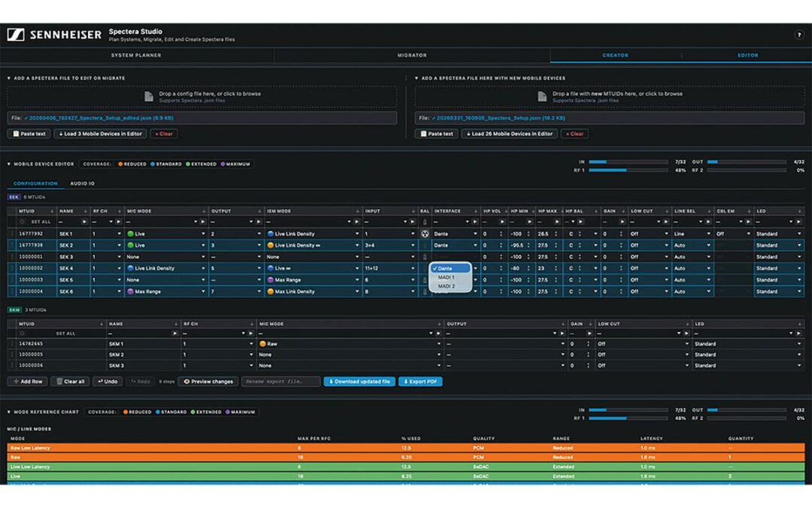This screenshot has height=508, width=812.
Task: Click the Sennheiser logo icon
Action: pyautogui.click(x=16, y=35)
